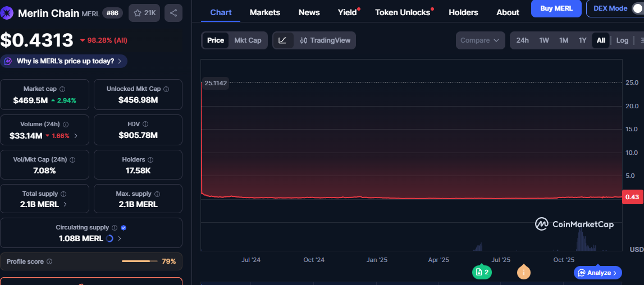The width and height of the screenshot is (644, 285).
Task: Toggle DEX Mode switch
Action: click(x=637, y=9)
